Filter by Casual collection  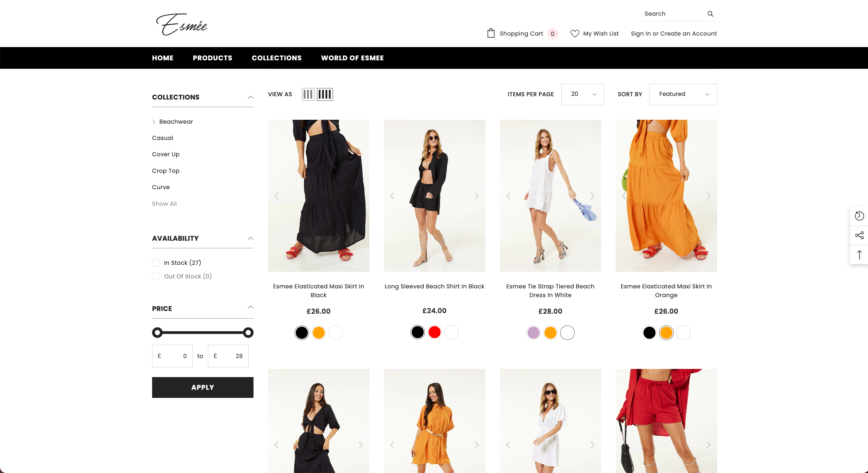click(162, 138)
